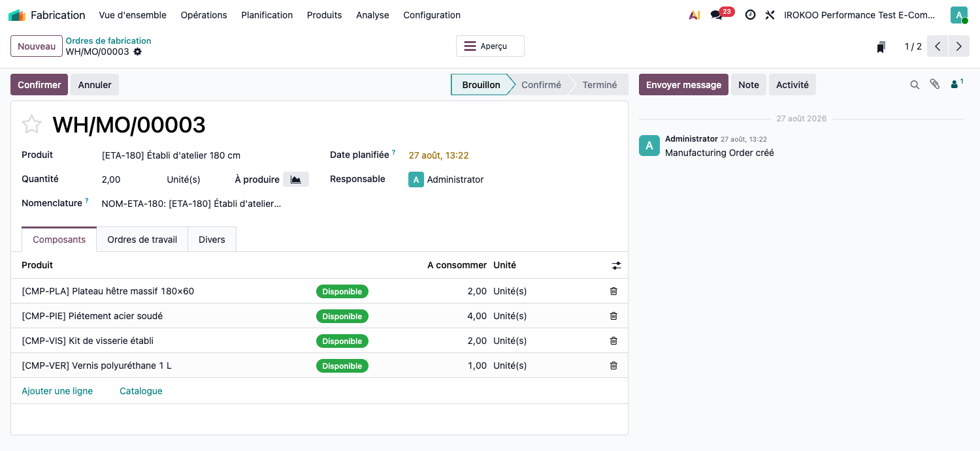
Task: Open the Ordres de fabrication breadcrumb link
Action: pos(108,40)
